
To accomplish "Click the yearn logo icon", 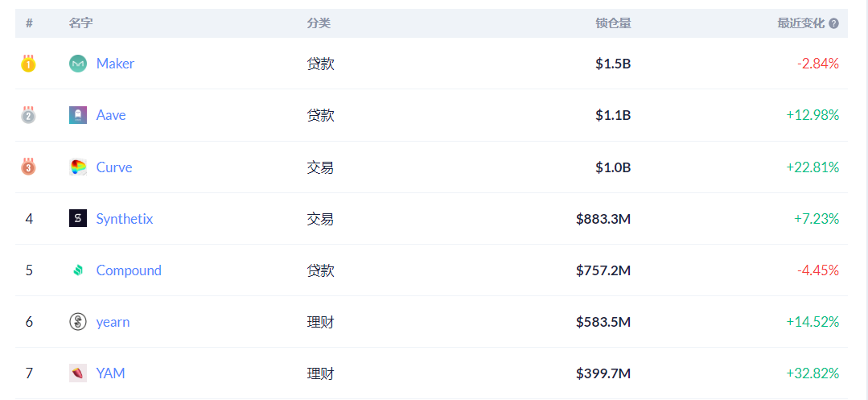I will (78, 322).
